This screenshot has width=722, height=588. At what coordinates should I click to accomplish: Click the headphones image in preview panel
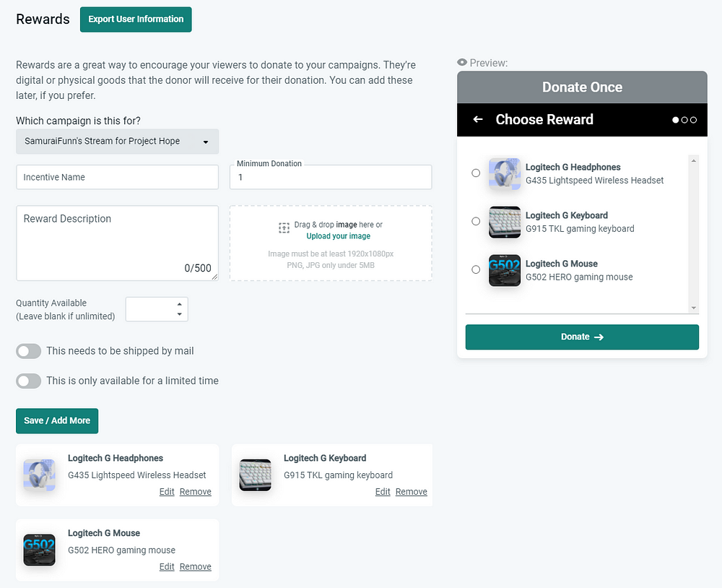point(505,174)
